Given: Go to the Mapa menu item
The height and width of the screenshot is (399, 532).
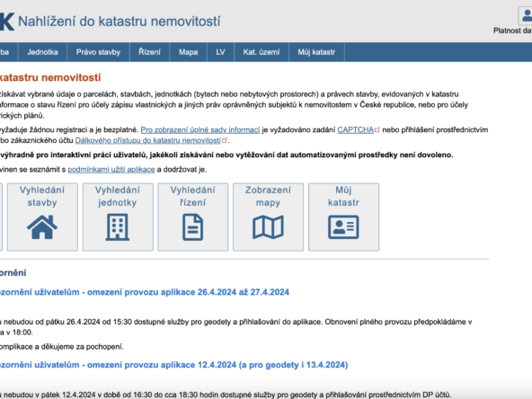Looking at the screenshot, I should [189, 52].
